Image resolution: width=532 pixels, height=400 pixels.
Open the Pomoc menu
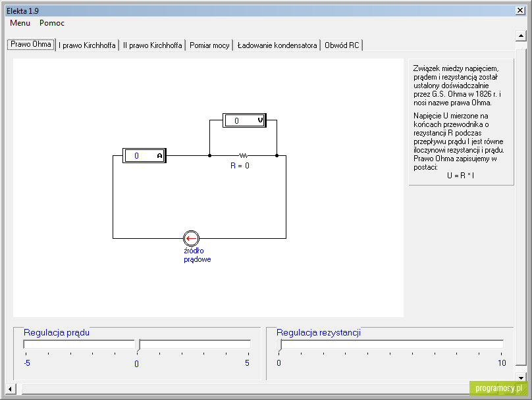(52, 23)
